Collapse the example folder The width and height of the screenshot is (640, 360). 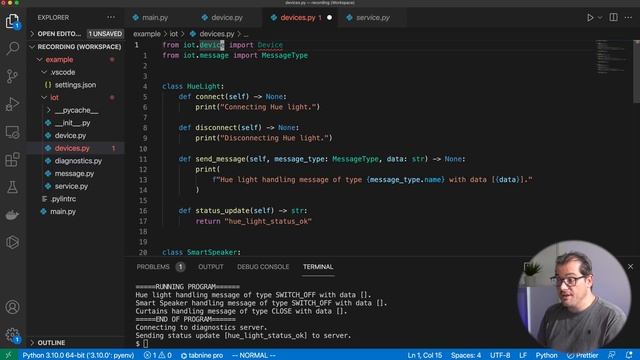coord(76,60)
